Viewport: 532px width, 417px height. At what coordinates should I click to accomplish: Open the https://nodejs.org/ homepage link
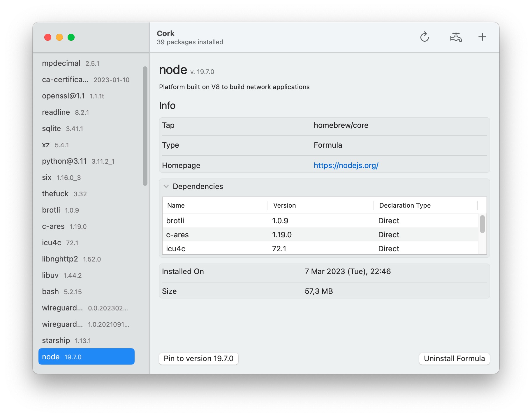click(x=346, y=165)
